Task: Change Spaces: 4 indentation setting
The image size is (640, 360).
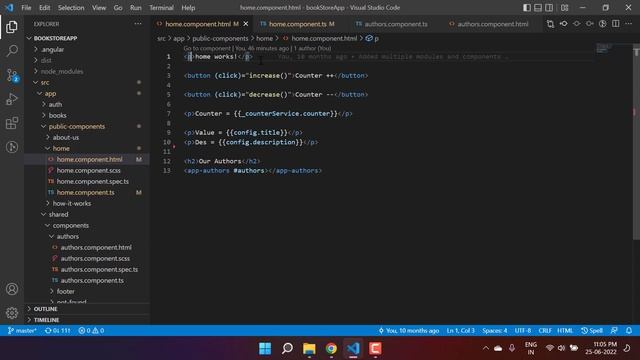Action: pyautogui.click(x=494, y=331)
